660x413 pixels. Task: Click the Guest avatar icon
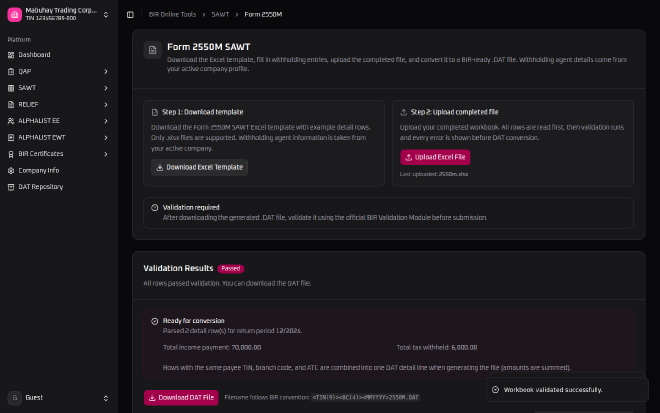pos(15,398)
